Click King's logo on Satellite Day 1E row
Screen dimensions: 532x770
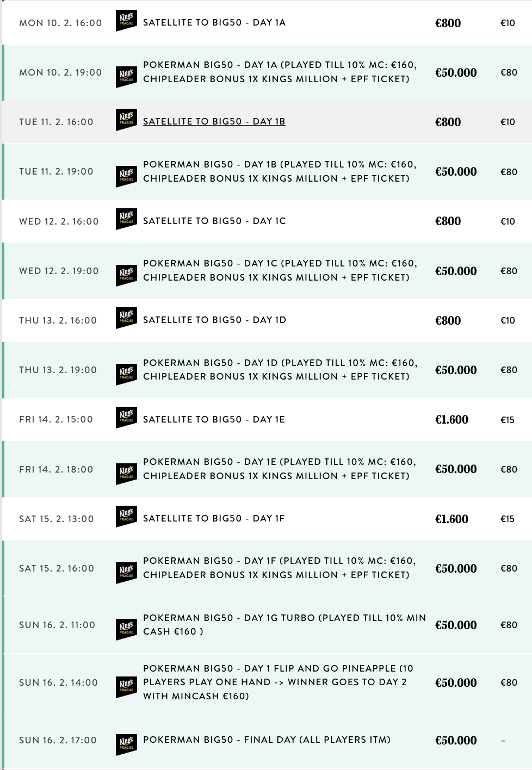(x=126, y=418)
